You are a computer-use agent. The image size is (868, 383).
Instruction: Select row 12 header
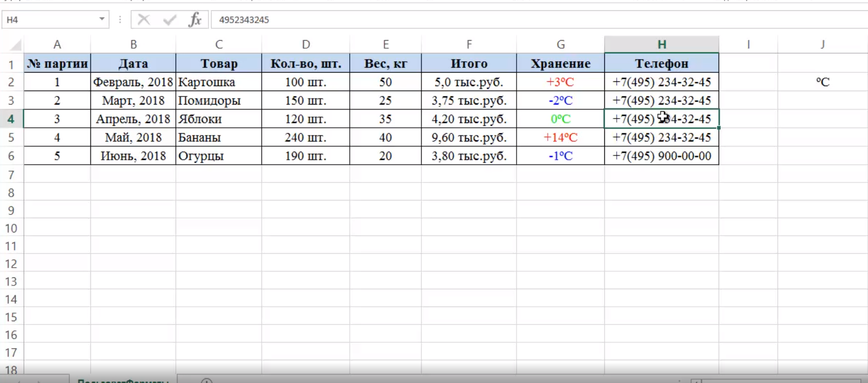coord(11,264)
